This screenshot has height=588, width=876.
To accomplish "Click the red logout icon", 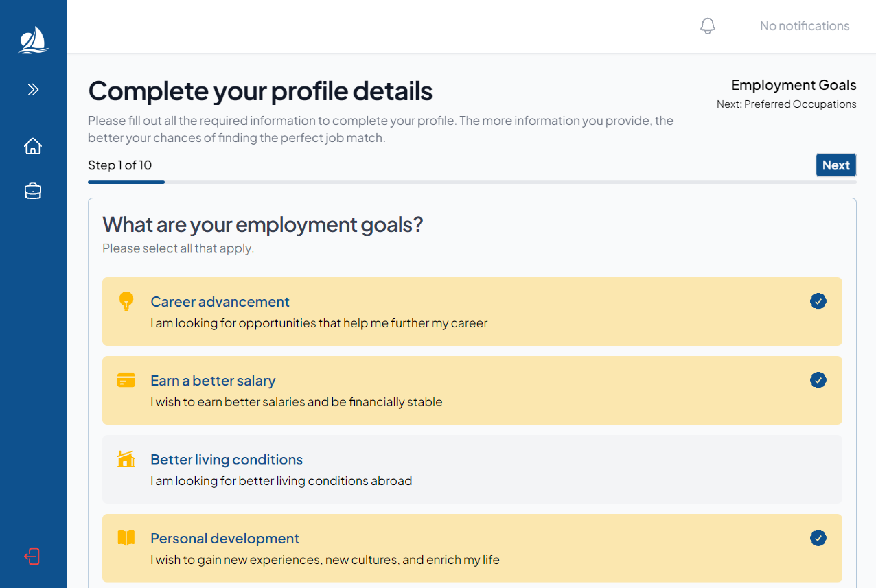I will click(32, 556).
